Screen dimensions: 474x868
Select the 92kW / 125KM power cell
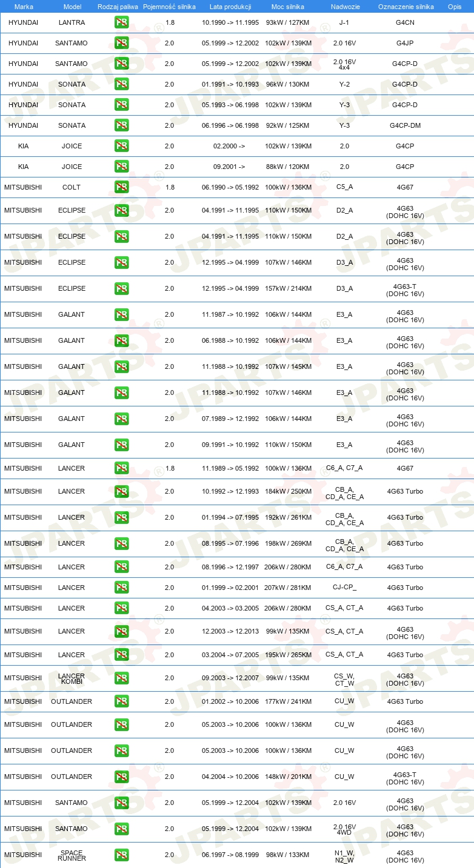point(289,125)
